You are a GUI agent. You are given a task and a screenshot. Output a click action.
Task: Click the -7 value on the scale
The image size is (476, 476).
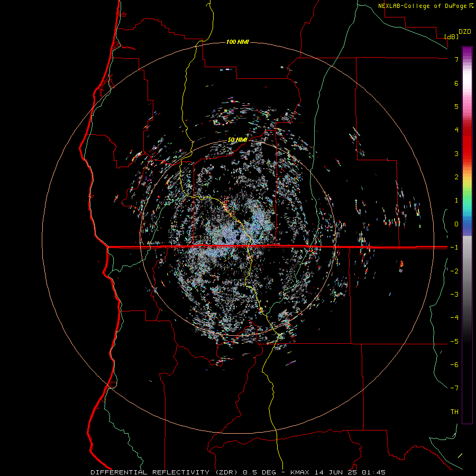coord(454,388)
